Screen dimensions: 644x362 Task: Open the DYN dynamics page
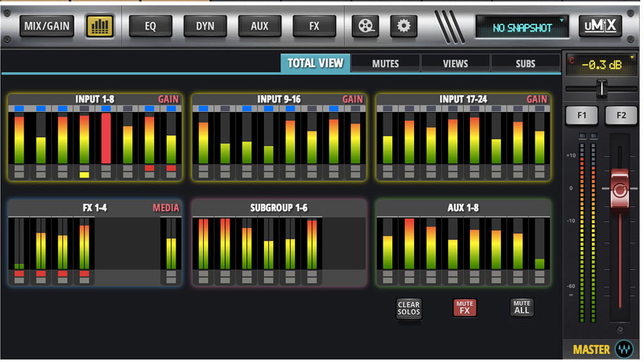205,26
